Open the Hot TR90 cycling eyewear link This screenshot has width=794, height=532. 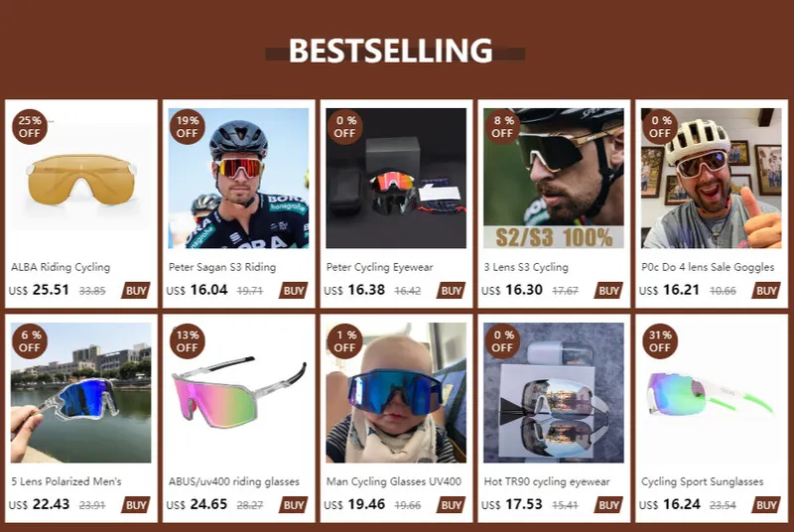pyautogui.click(x=547, y=481)
